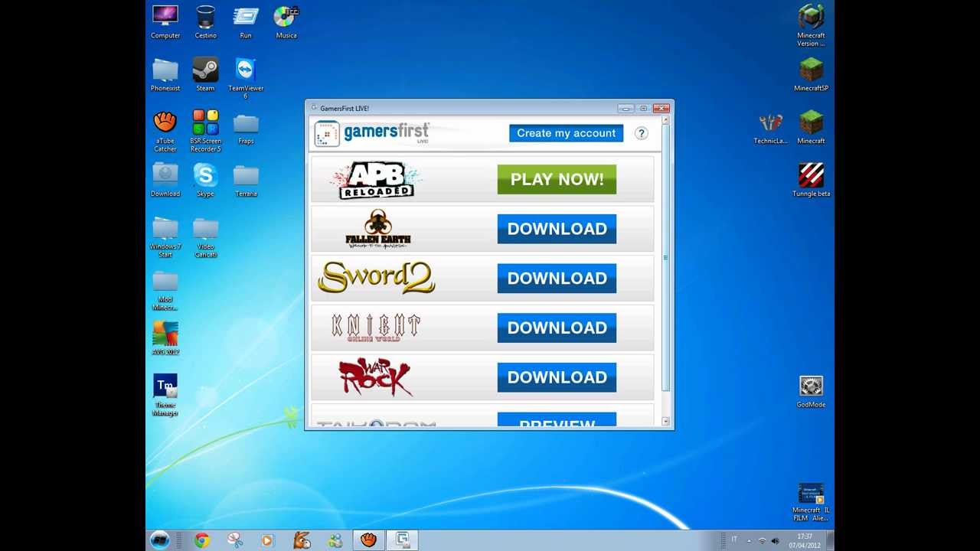The width and height of the screenshot is (980, 551).
Task: Click DOWNLOAD for Knight Online World
Action: [x=557, y=328]
